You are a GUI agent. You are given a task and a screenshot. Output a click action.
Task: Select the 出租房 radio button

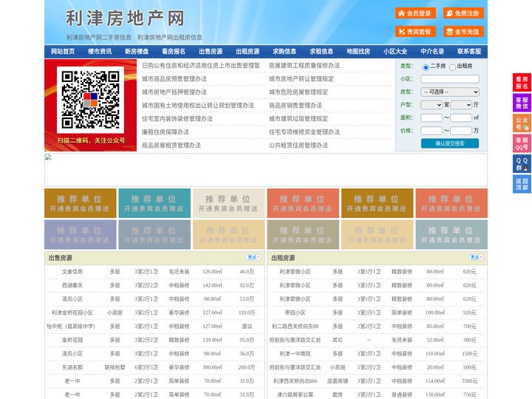coord(452,67)
